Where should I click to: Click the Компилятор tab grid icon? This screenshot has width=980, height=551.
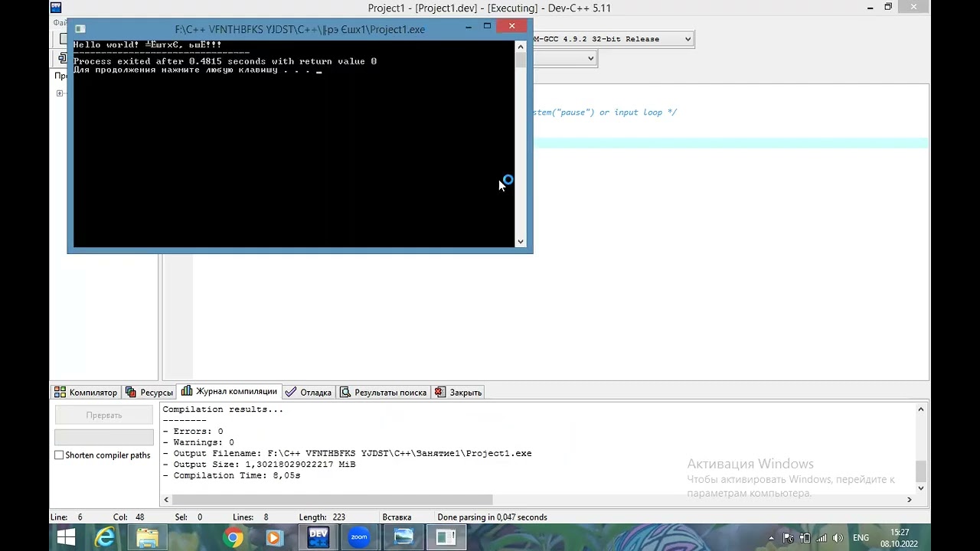pos(60,392)
